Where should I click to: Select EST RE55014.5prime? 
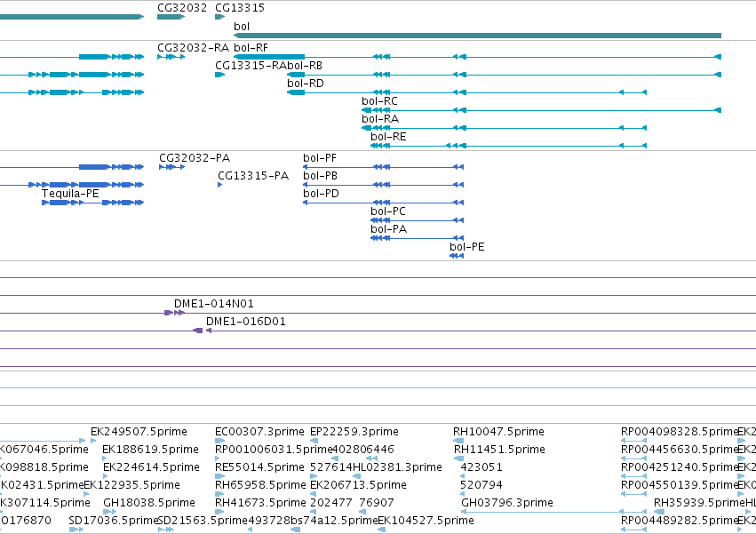tap(259, 467)
